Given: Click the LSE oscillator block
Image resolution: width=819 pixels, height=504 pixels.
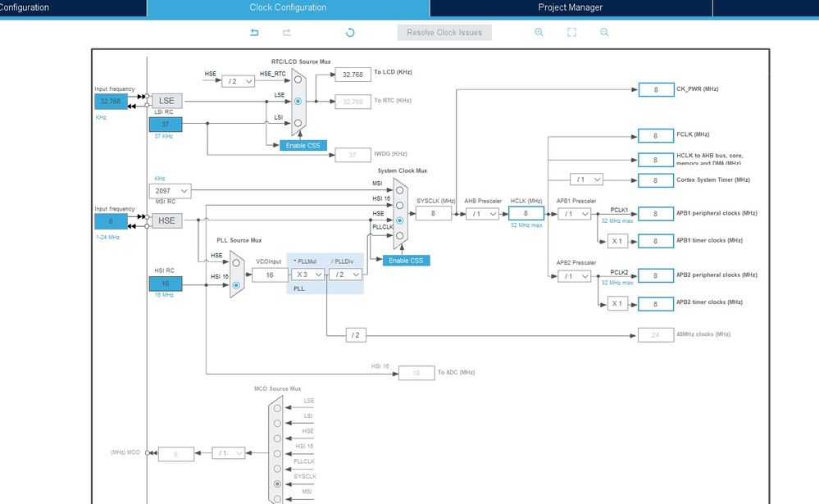Looking at the screenshot, I should (167, 101).
